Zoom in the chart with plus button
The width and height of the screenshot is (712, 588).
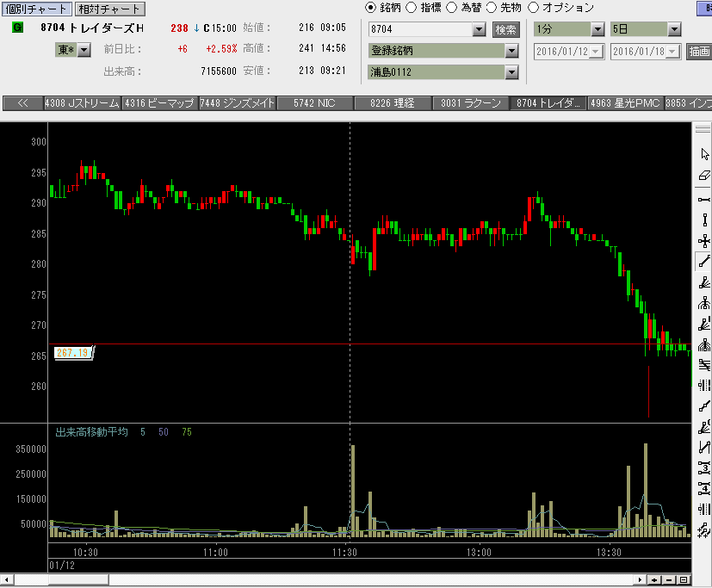point(654,580)
